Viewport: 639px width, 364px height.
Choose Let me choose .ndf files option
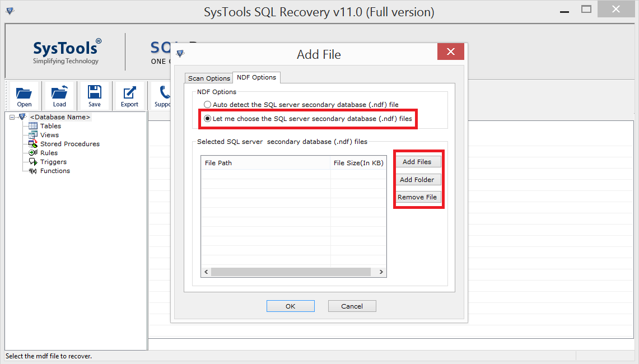pyautogui.click(x=308, y=119)
